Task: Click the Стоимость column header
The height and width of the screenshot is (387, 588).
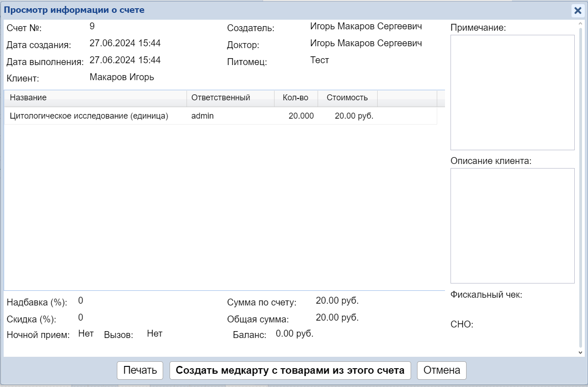Action: [347, 98]
